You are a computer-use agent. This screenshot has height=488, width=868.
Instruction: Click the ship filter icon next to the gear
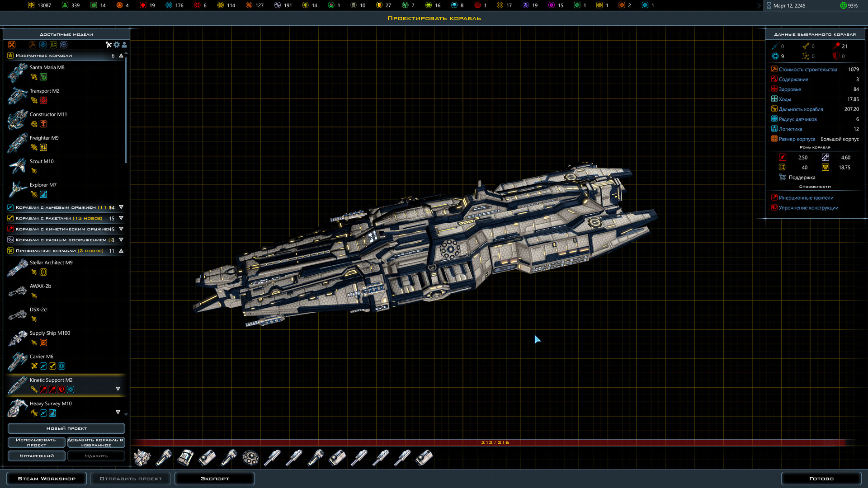pos(108,45)
